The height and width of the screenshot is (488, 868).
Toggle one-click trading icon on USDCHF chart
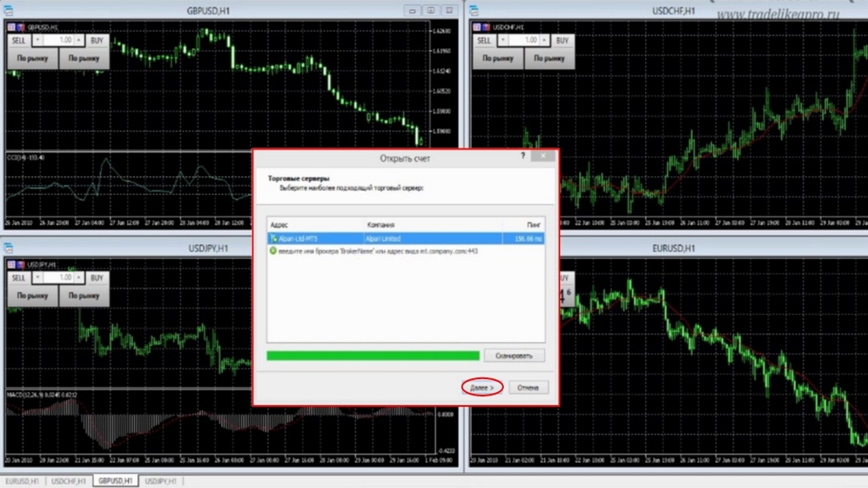pyautogui.click(x=477, y=27)
